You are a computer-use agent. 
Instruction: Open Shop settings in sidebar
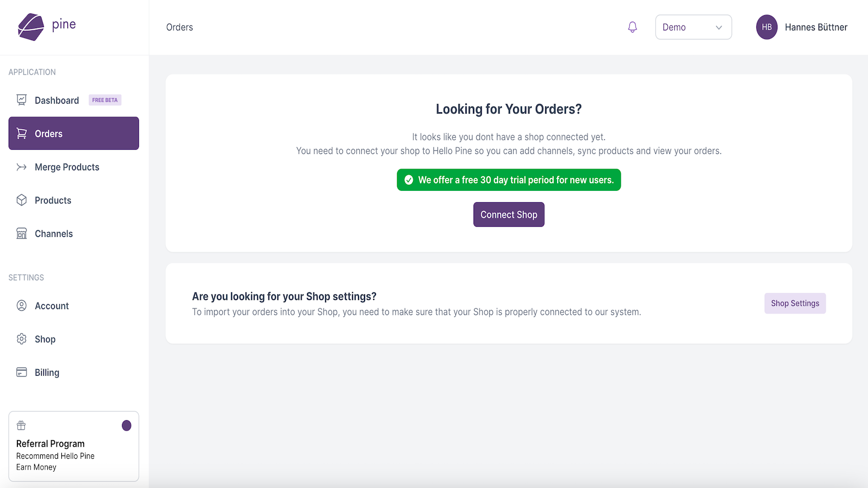click(74, 339)
